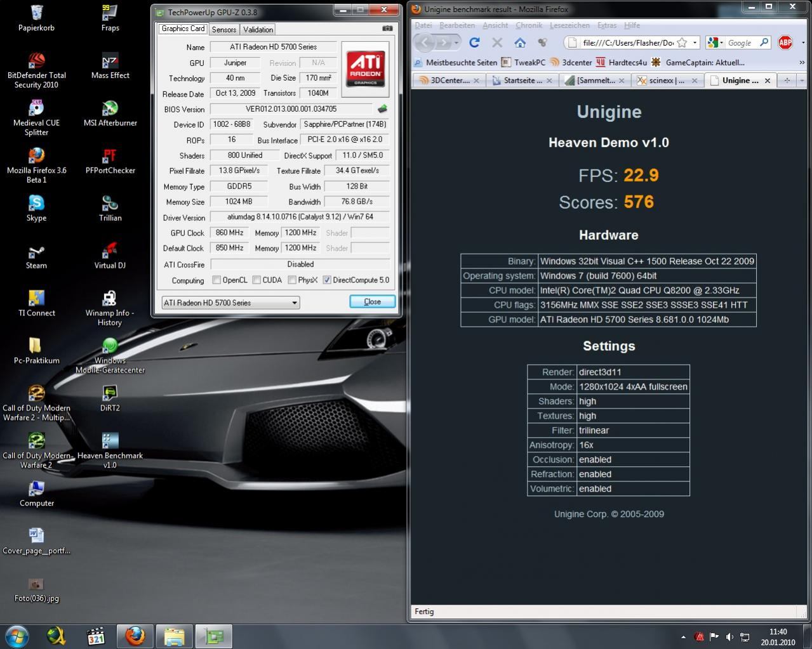Open Meistbesuchte Seiten bookmark
The width and height of the screenshot is (812, 649).
455,62
